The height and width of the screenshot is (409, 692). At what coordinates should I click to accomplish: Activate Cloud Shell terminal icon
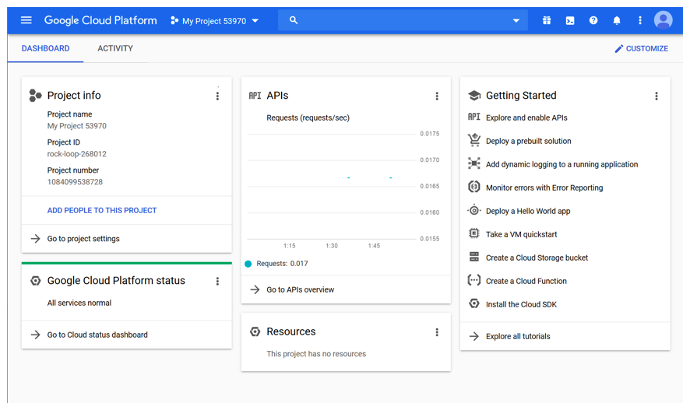[x=570, y=20]
